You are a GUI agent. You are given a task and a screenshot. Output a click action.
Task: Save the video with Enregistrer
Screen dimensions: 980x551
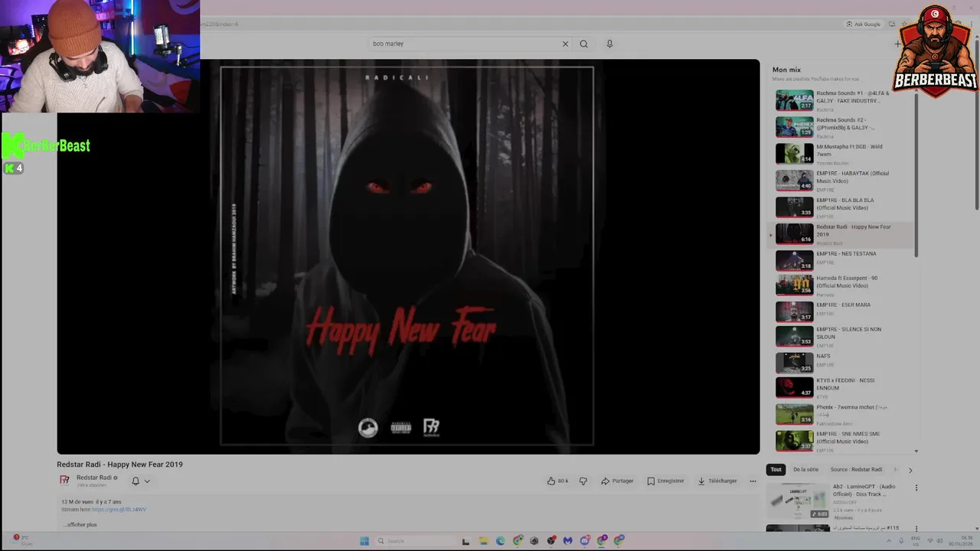point(665,481)
